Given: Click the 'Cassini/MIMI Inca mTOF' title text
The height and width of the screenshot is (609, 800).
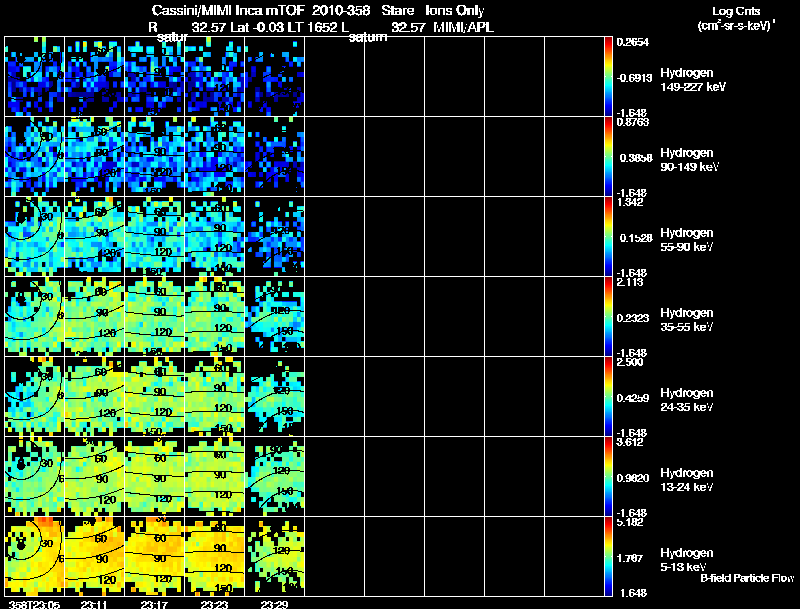Looking at the screenshot, I should pos(228,10).
